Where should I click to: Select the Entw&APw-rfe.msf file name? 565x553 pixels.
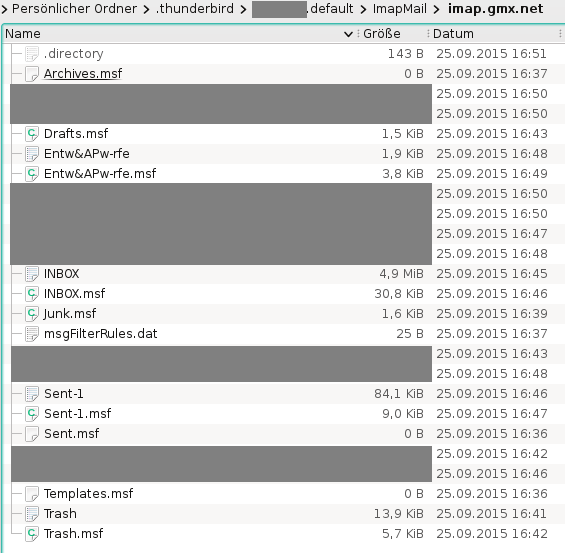(x=100, y=174)
